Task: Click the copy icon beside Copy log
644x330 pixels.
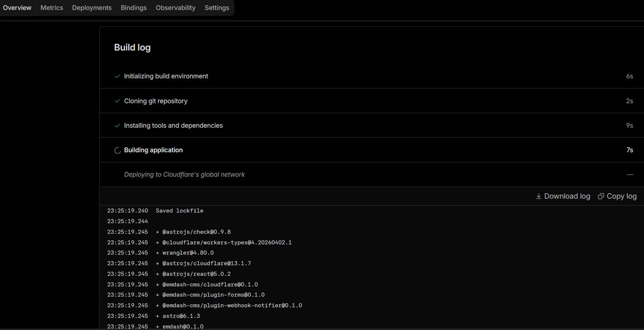Action: point(601,196)
